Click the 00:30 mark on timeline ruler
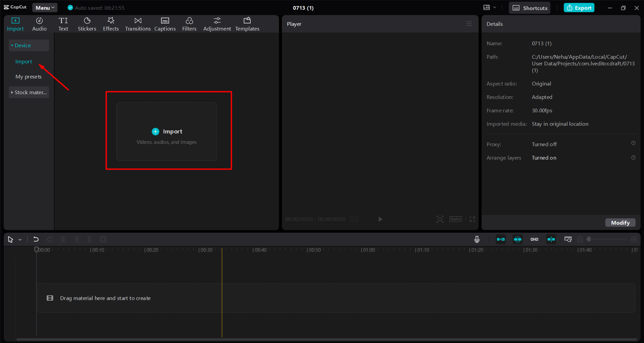 coord(206,250)
